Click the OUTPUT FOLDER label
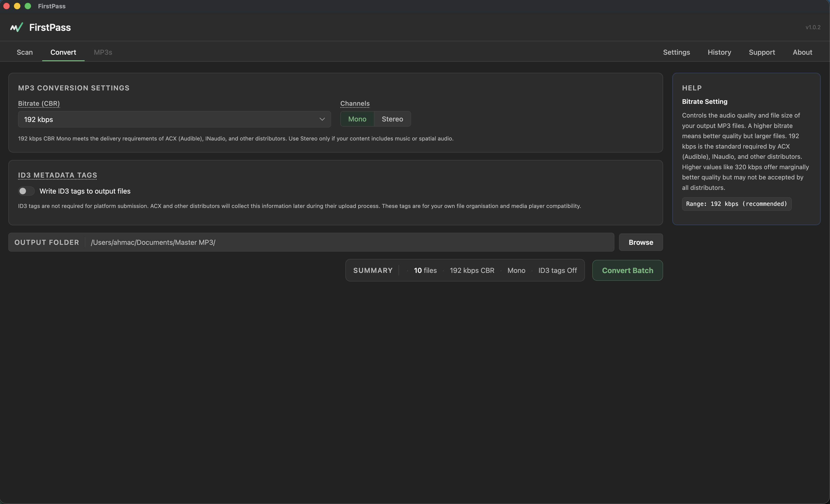This screenshot has height=504, width=830. coord(47,242)
